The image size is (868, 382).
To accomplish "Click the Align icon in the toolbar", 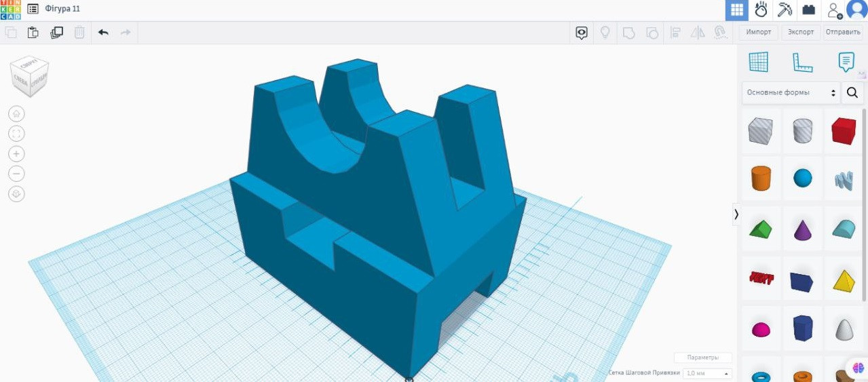I will point(675,33).
